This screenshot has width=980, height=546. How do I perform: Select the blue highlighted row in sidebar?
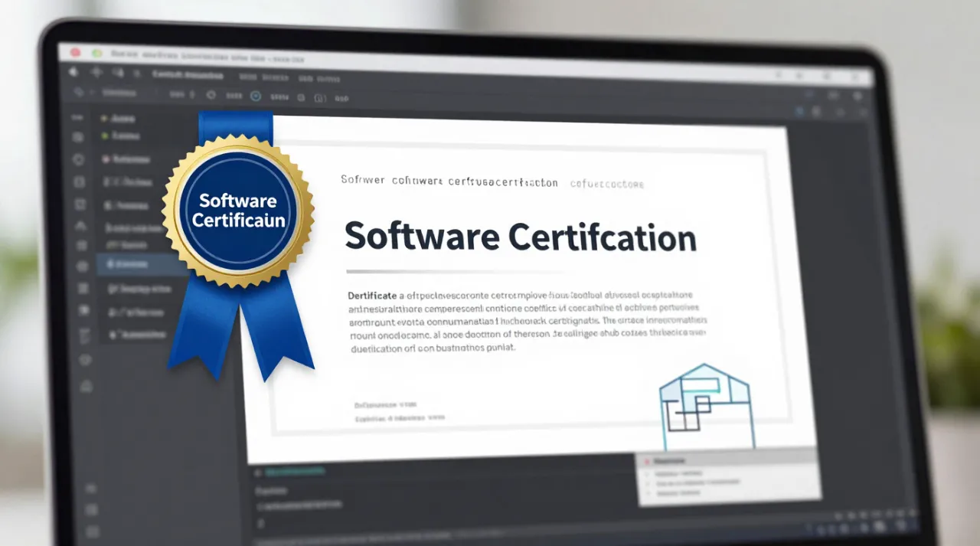pos(142,264)
